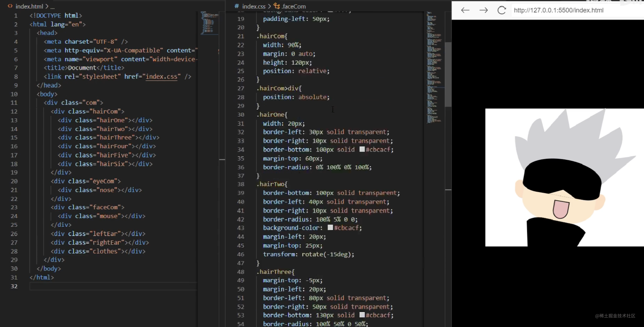Screen dimensions: 644x327
Task: Follow the index.css link in href
Action: [161, 77]
